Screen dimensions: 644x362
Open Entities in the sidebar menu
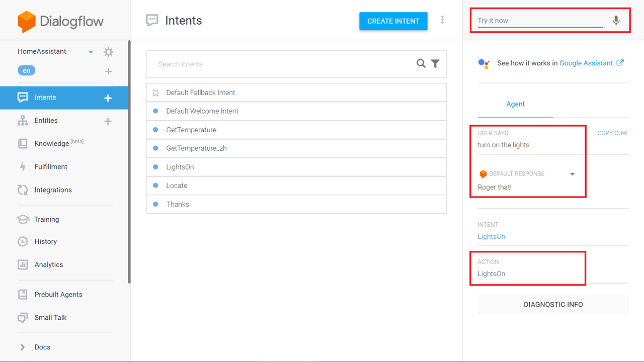point(46,121)
